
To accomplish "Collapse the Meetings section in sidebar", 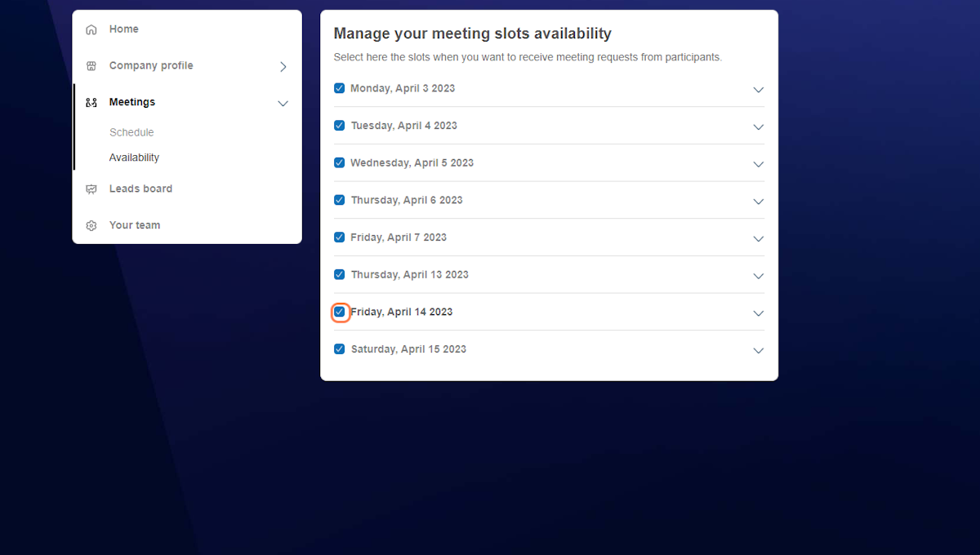I will click(283, 104).
